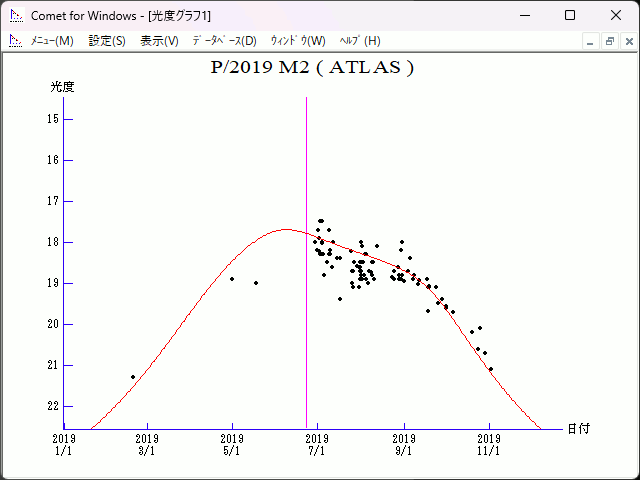Click the graph title P/2019 M2 (ATLAS)

coord(312,68)
